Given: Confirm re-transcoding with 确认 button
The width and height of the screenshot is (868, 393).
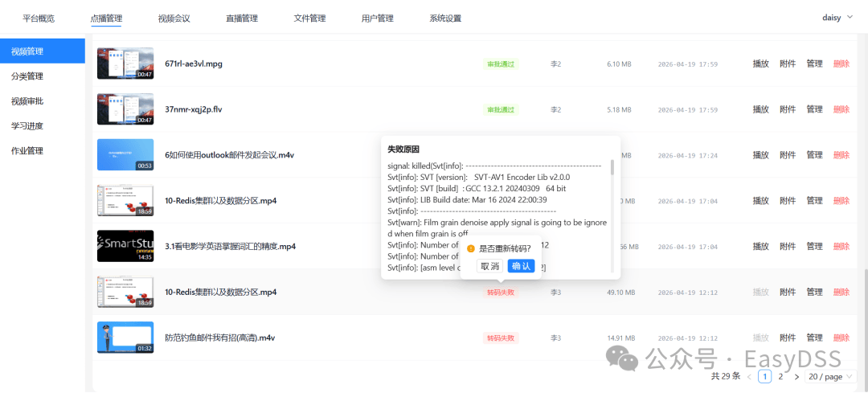Looking at the screenshot, I should 521,266.
